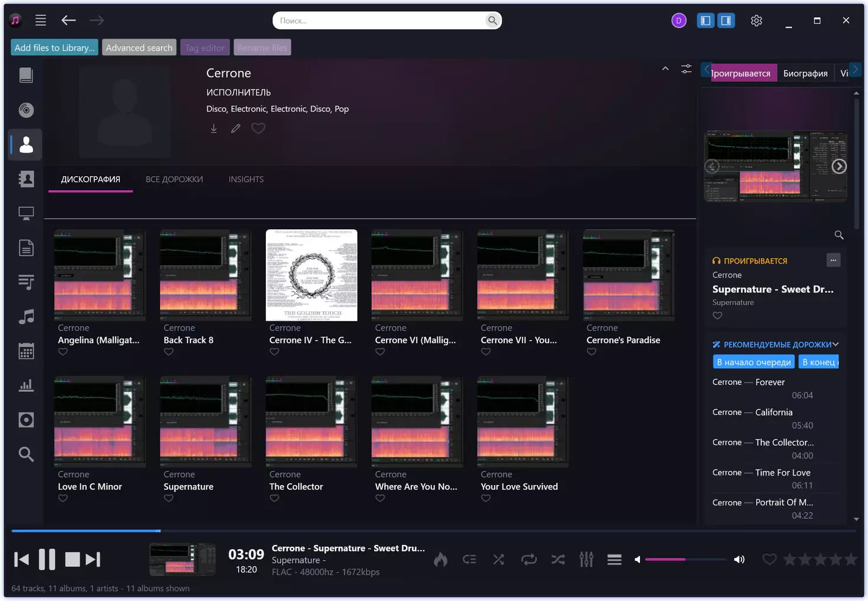868x601 pixels.
Task: Mute volume using the small speaker icon
Action: coord(637,559)
